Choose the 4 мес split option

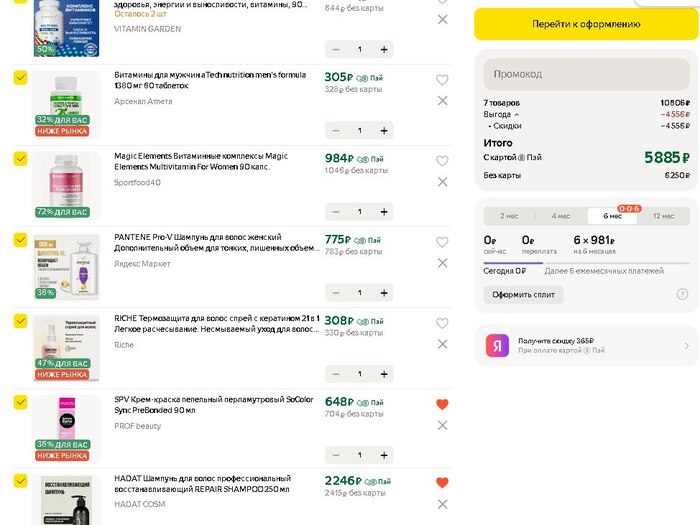tap(560, 216)
